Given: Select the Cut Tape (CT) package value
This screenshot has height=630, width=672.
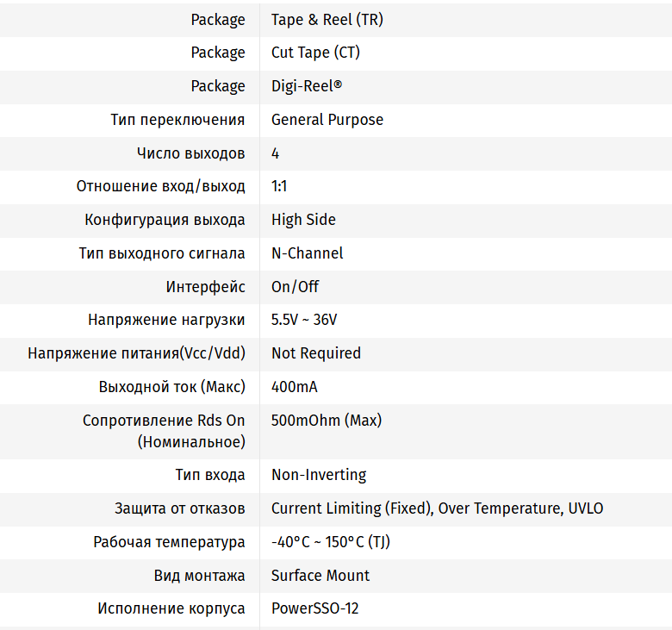Looking at the screenshot, I should (315, 53).
